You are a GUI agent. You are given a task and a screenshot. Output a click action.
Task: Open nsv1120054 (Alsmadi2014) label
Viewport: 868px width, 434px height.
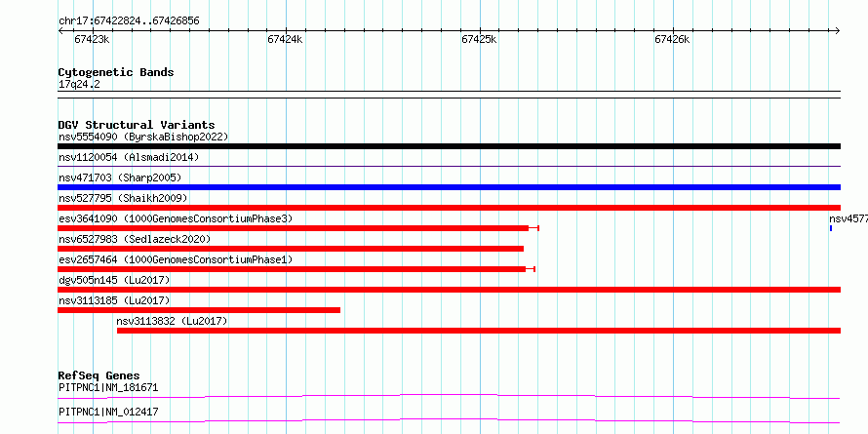coord(129,157)
